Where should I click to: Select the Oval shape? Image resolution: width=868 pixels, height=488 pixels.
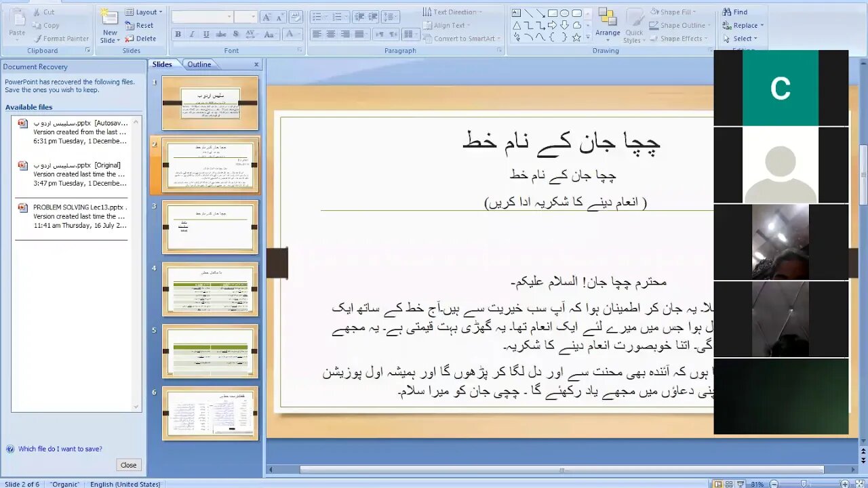(x=564, y=13)
